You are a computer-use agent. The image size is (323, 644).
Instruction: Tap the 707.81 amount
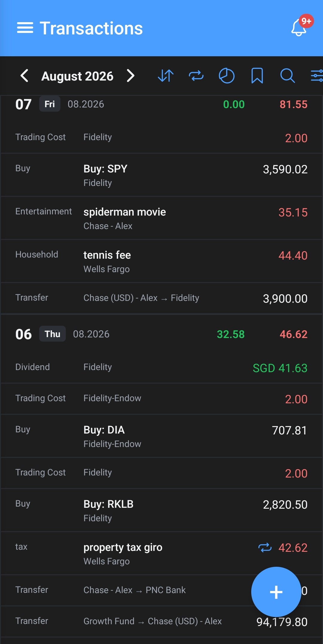click(290, 431)
